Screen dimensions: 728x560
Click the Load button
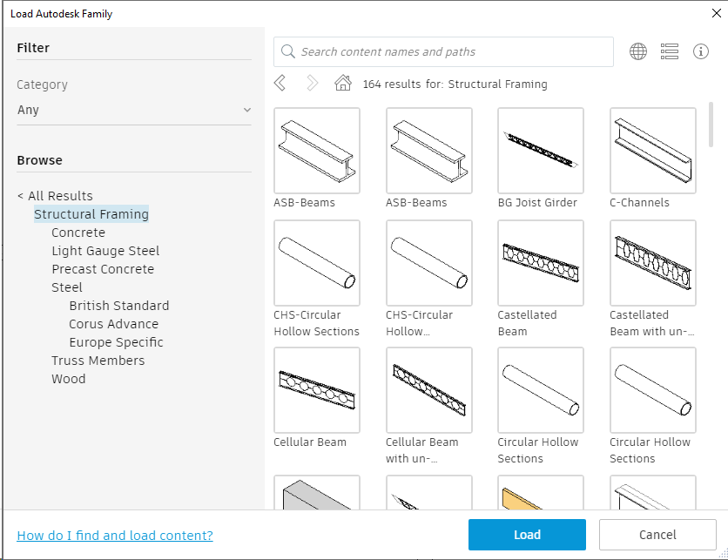click(527, 535)
